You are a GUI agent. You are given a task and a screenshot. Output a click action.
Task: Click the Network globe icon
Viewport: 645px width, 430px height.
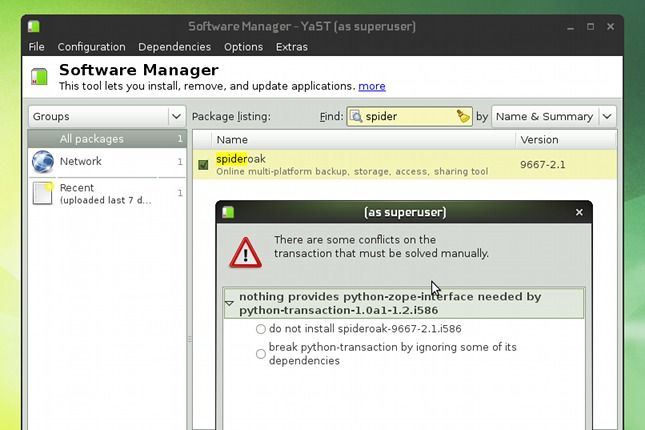pyautogui.click(x=43, y=162)
